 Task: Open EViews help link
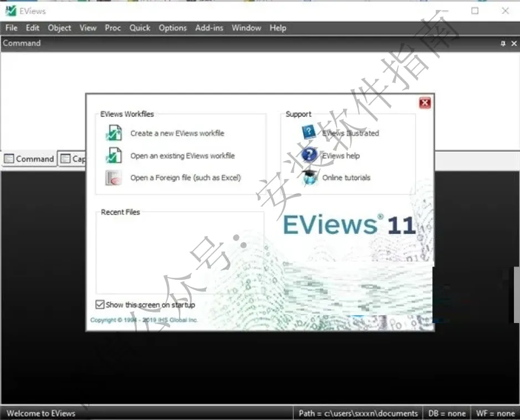point(340,156)
